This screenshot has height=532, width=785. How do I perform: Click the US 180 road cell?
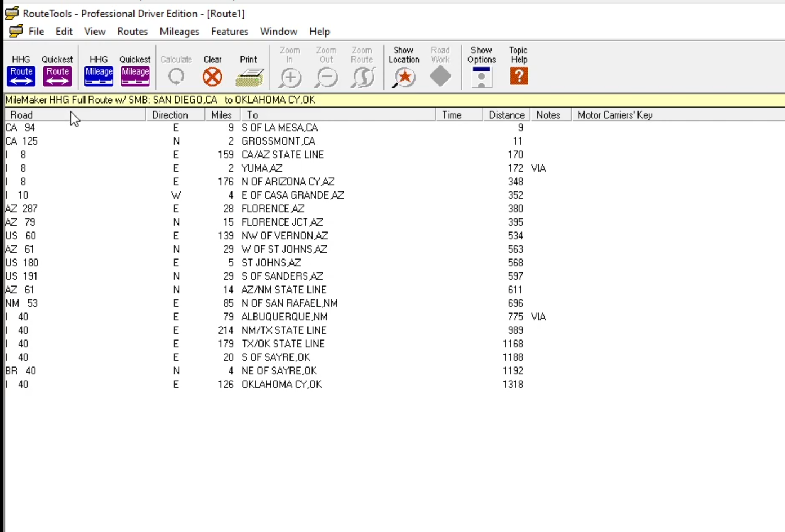tap(22, 263)
